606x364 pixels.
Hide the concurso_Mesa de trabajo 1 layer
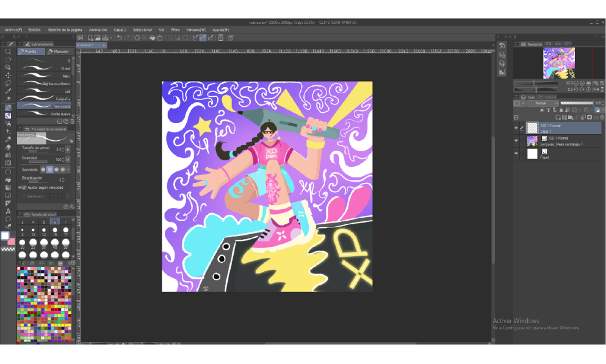coord(516,140)
